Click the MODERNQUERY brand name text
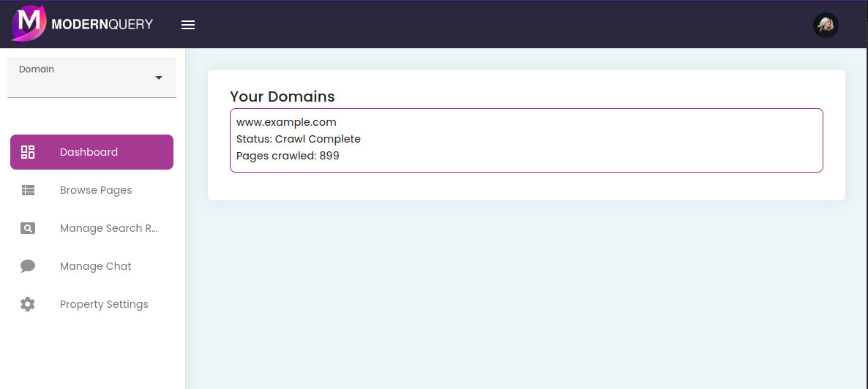Screen dimensions: 868x389 pos(102,24)
